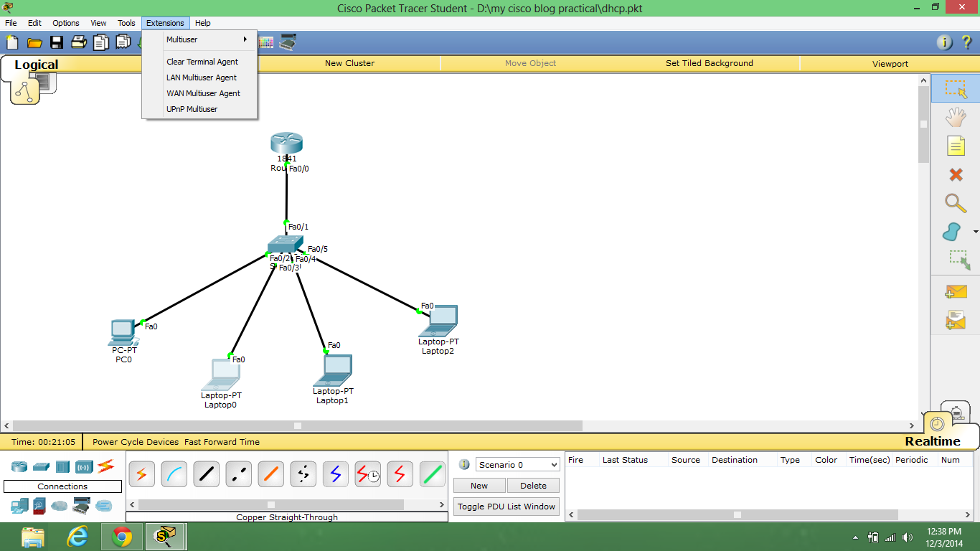The height and width of the screenshot is (551, 980).
Task: Select the Security device category
Action: (40, 507)
